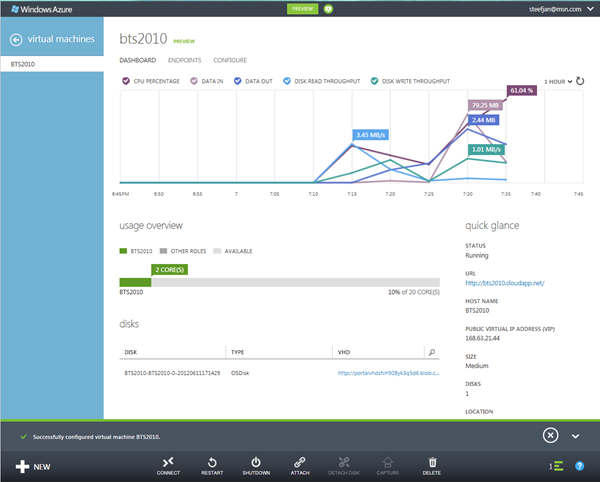Open the OS disk VHD blob link
The image size is (600, 482).
pos(388,373)
